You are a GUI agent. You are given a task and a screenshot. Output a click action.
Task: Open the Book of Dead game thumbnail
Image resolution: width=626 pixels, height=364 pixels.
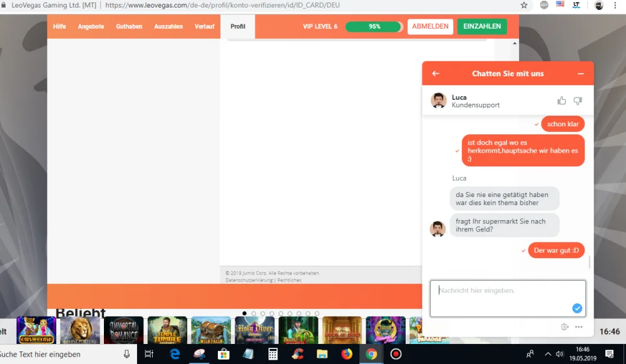coord(342,330)
